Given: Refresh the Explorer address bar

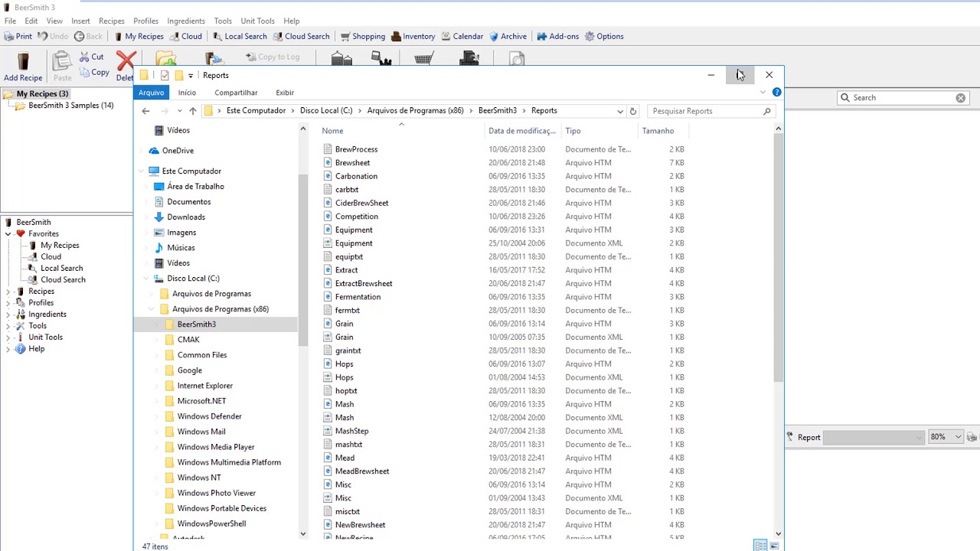Looking at the screenshot, I should [x=632, y=111].
